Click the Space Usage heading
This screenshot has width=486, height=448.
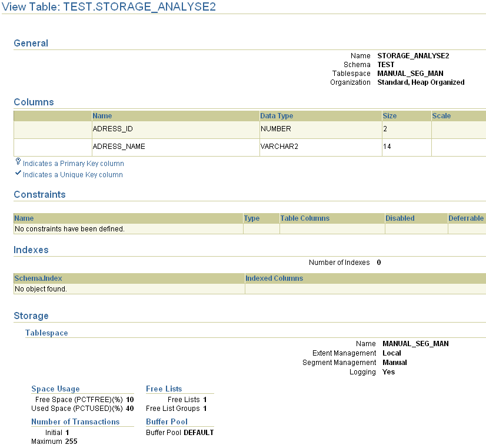55,389
